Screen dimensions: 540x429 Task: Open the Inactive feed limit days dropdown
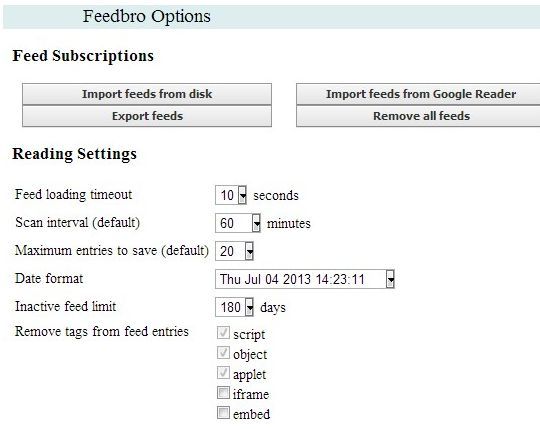pos(234,307)
